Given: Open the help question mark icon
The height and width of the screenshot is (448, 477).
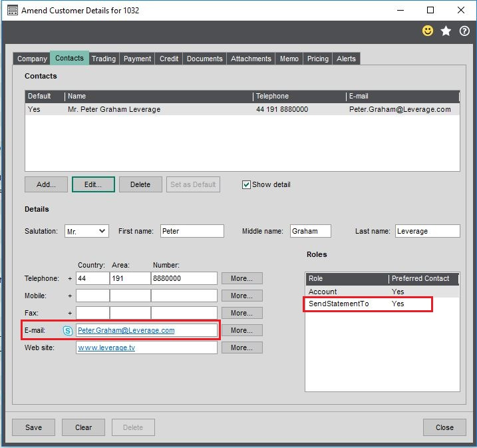Looking at the screenshot, I should click(x=464, y=31).
